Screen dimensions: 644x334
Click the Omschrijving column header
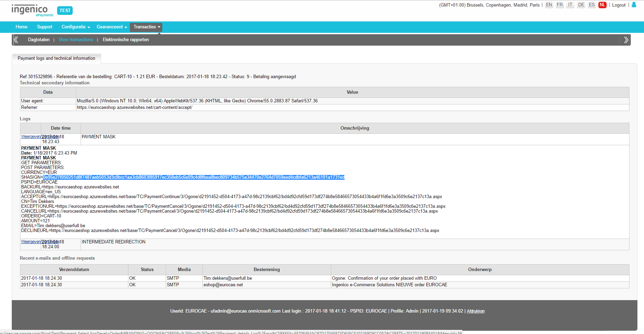point(355,128)
